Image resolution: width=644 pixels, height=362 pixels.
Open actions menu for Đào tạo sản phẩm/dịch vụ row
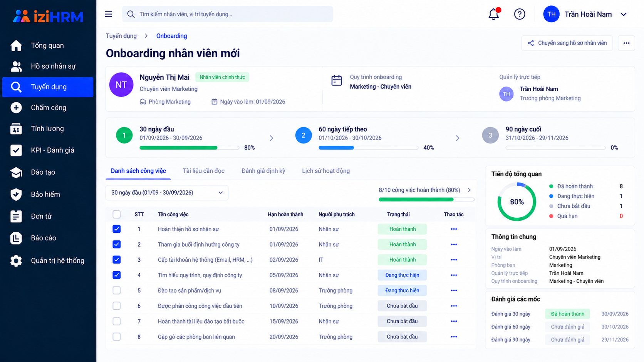454,290
